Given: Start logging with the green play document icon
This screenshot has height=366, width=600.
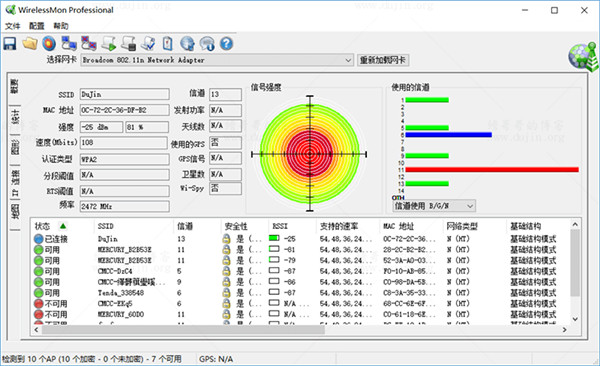Looking at the screenshot, I should (109, 44).
